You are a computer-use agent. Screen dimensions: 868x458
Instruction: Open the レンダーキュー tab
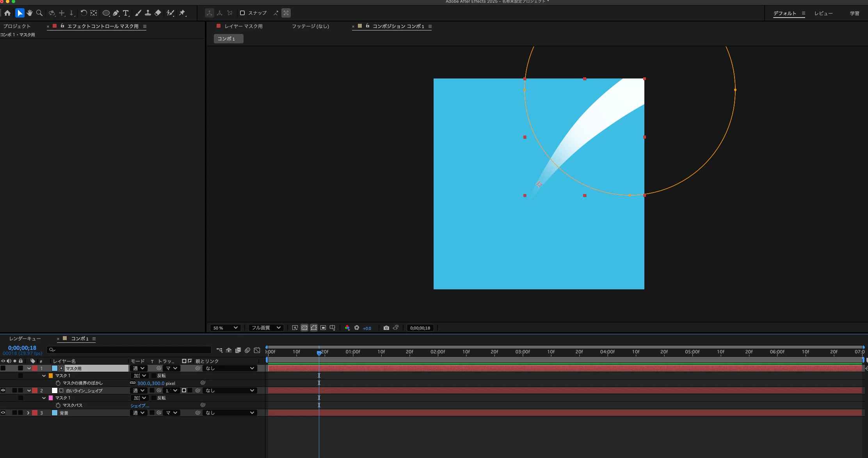tap(25, 339)
